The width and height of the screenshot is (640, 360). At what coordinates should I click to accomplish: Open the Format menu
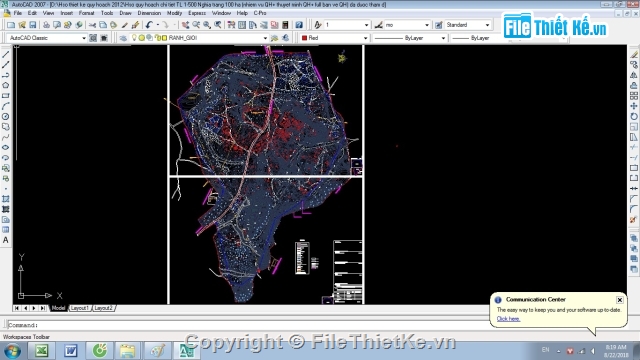click(87, 13)
